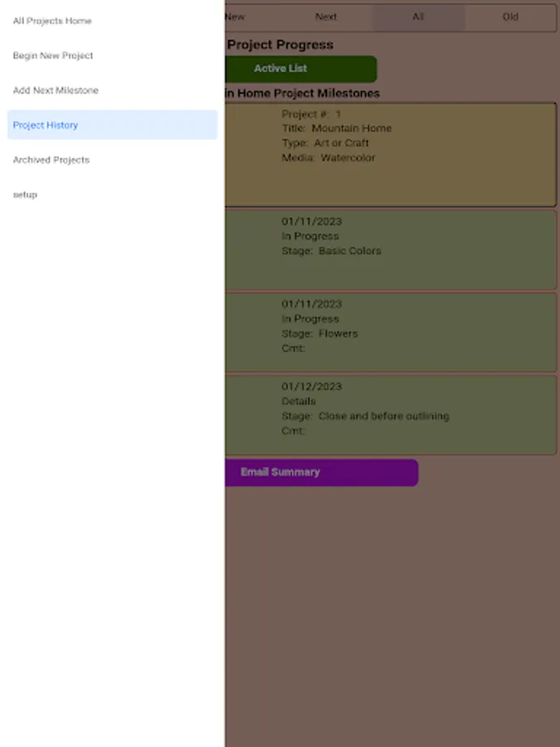Go to Archived Projects
Image resolution: width=560 pixels, height=747 pixels.
coord(112,160)
